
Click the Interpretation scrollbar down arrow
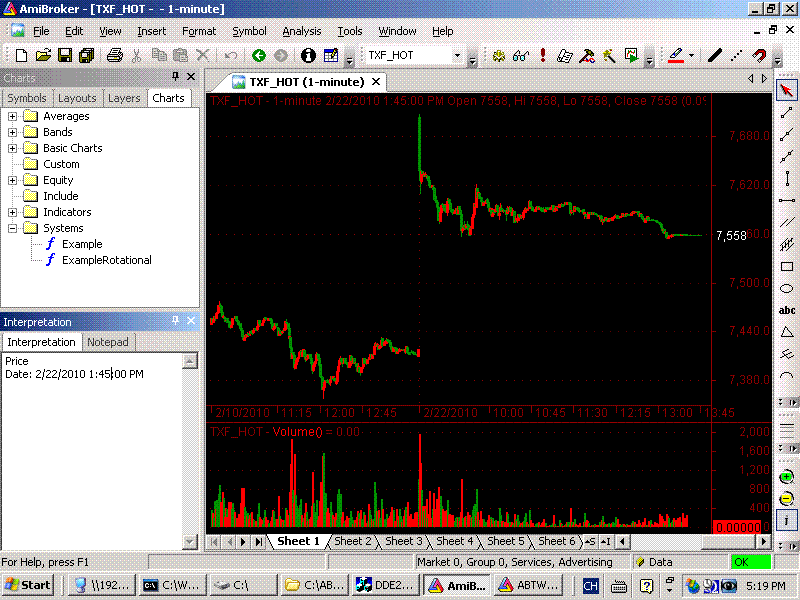(189, 541)
